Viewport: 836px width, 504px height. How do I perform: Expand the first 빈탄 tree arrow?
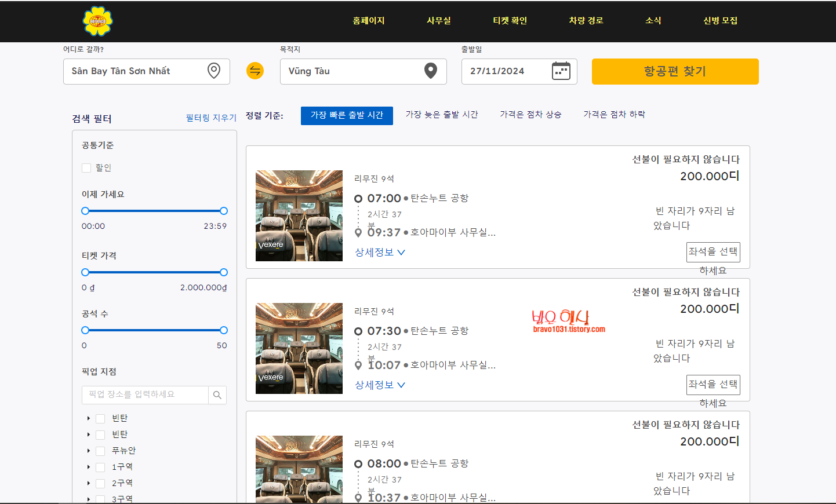pyautogui.click(x=88, y=418)
